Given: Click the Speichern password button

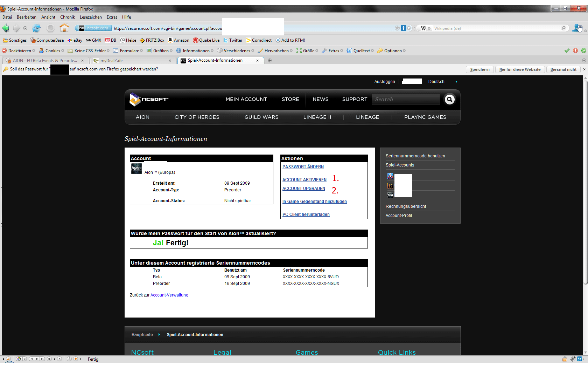Looking at the screenshot, I should pos(480,69).
